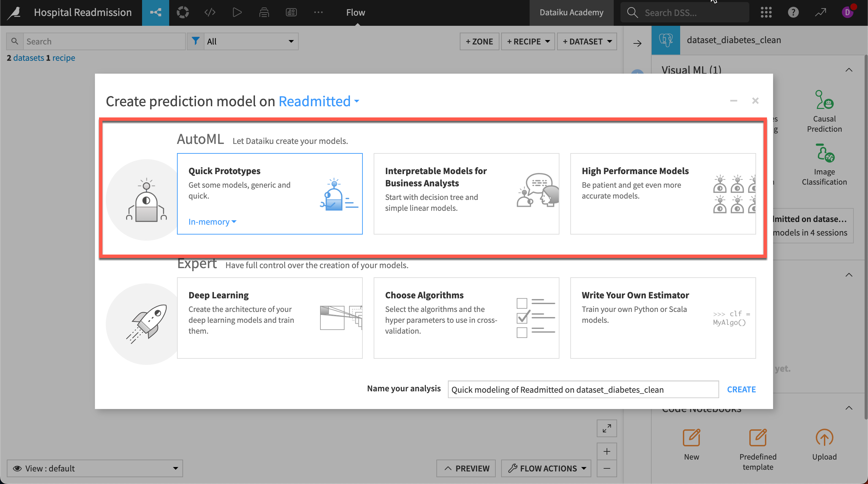Select the Choose Algorithms option

click(x=466, y=318)
